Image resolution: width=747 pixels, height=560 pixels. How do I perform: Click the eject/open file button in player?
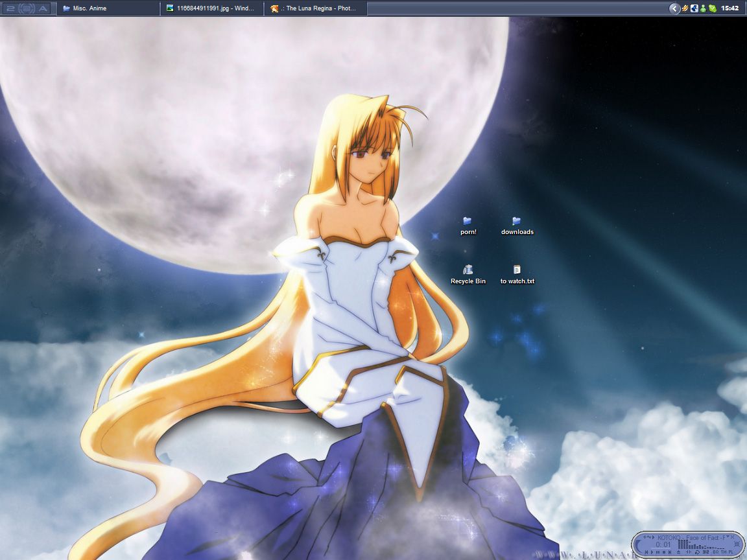point(678,552)
